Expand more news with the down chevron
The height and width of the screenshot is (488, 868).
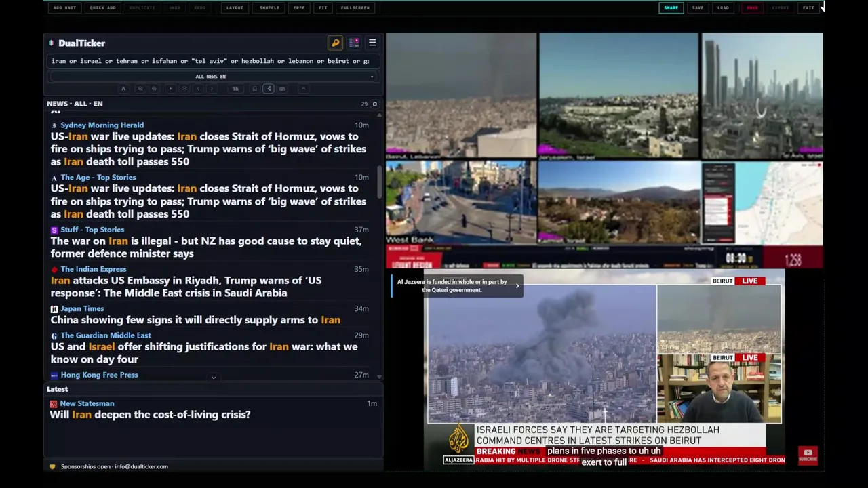pos(213,377)
